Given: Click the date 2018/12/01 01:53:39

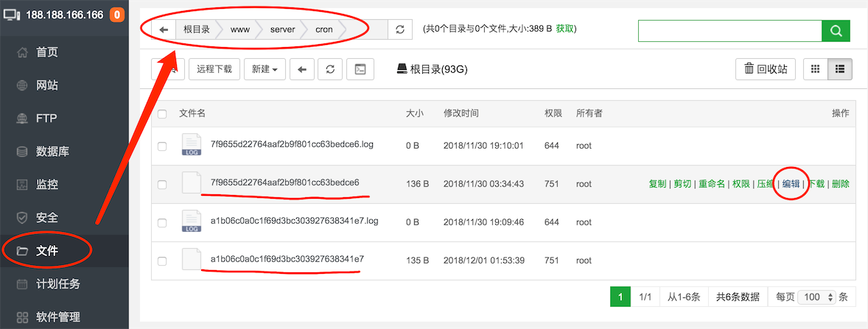Looking at the screenshot, I should tap(484, 261).
